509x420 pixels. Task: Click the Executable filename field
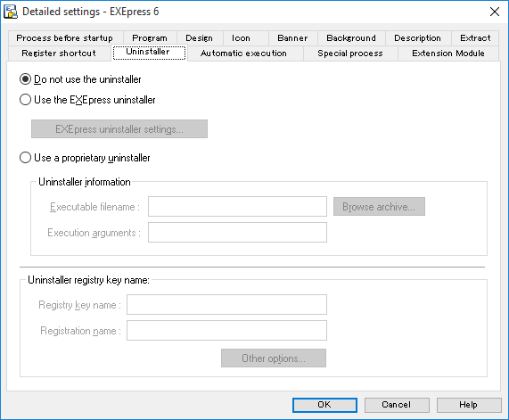237,206
